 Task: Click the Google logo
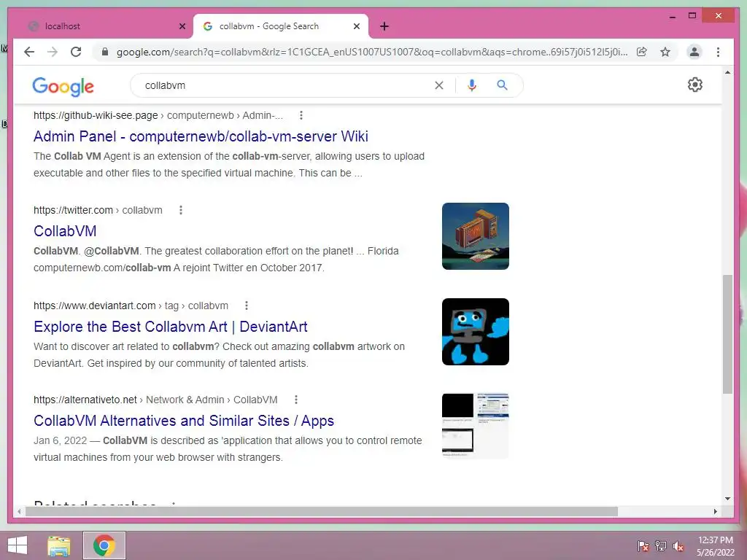[x=63, y=86]
